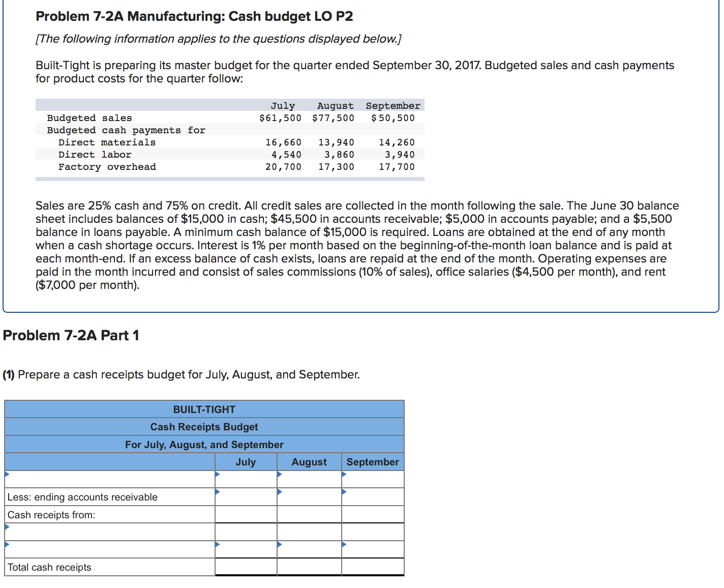Click July cell in row directly above 'Total cash receipts'
Image resolution: width=724 pixels, height=588 pixels.
coord(246,549)
